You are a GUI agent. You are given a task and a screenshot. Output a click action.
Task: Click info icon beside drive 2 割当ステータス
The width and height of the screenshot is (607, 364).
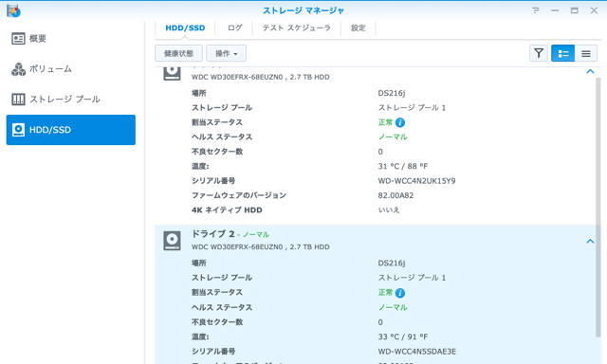(x=400, y=293)
